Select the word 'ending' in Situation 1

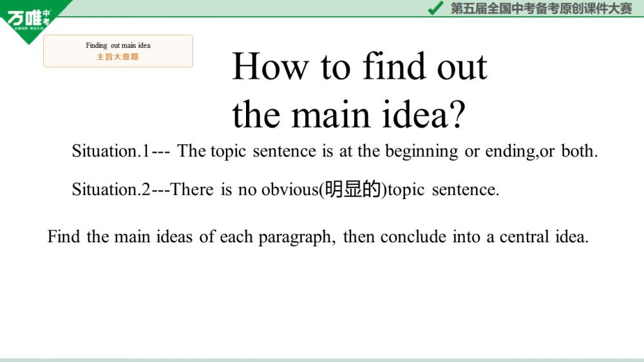[x=510, y=151]
